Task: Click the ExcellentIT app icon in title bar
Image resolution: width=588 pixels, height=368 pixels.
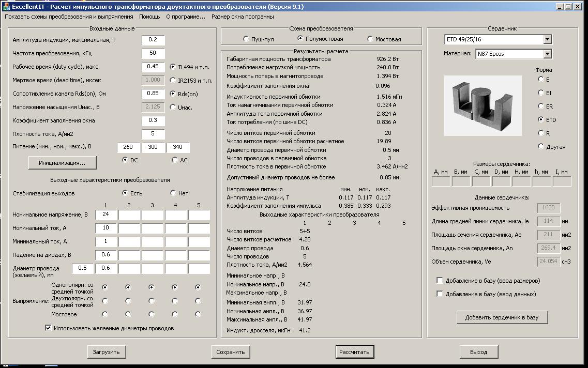Action: [x=6, y=6]
